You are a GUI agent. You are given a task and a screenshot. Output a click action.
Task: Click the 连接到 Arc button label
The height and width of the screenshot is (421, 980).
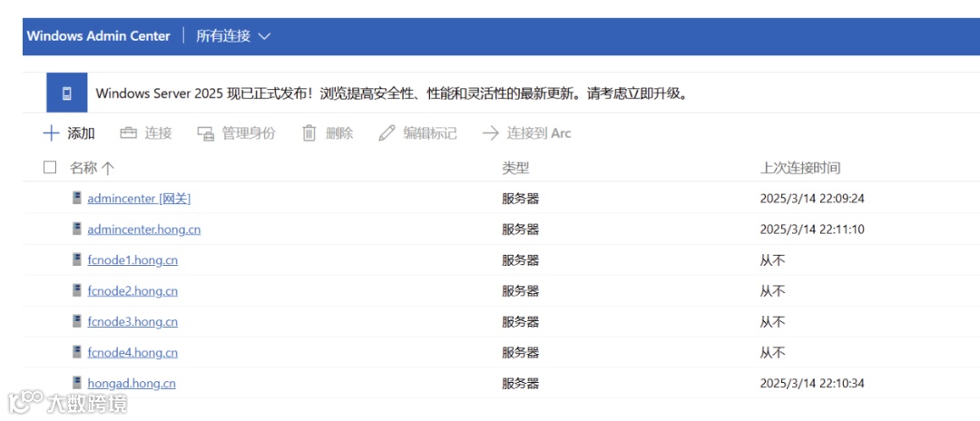[x=539, y=133]
